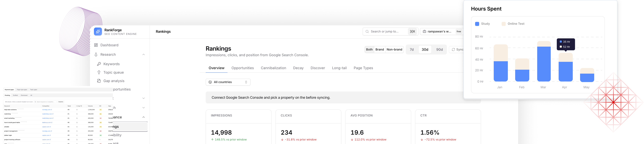This screenshot has height=144, width=644.
Task: Click the ⌘K shortcut badge
Action: 412,32
